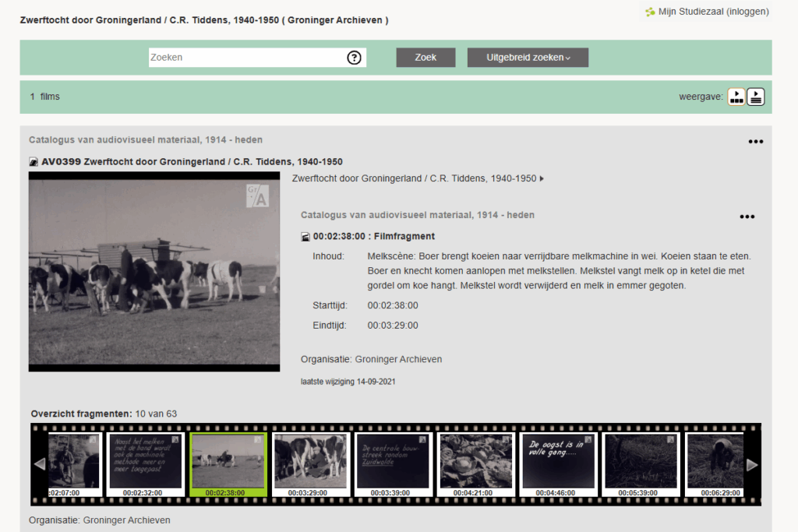
Task: Click Mijn Studiezaal green logo icon
Action: [650, 12]
